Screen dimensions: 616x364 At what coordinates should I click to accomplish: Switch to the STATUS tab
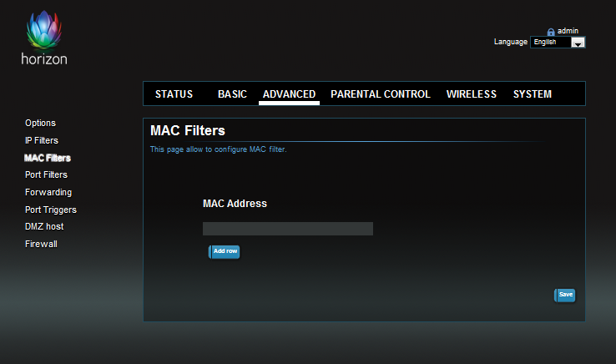(174, 94)
